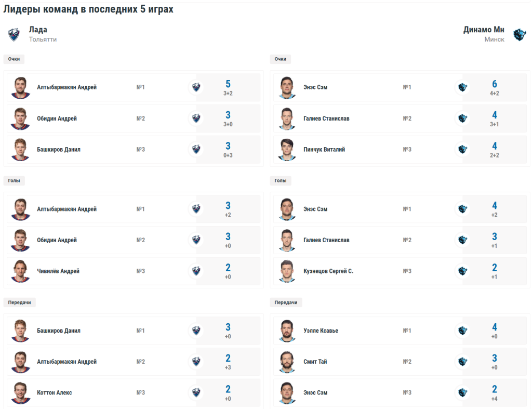Open Галиев Станислав's photo in Голы section
This screenshot has width=532, height=409.
point(287,240)
